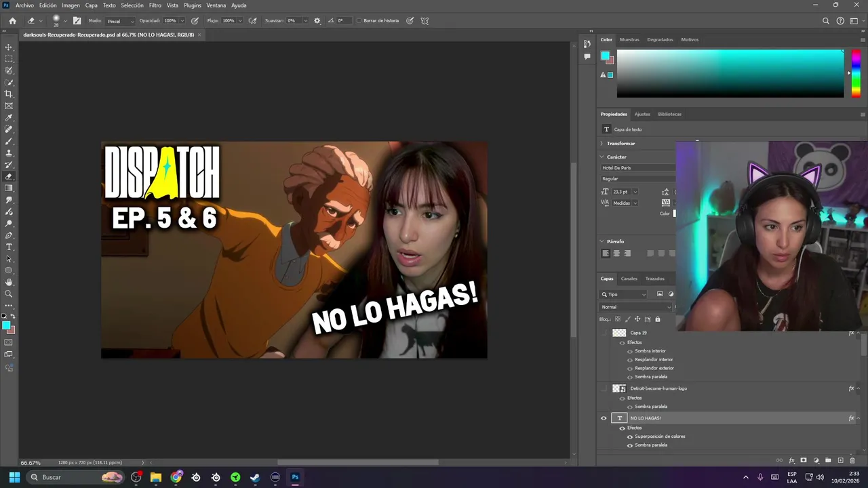The width and height of the screenshot is (868, 488).
Task: Select the Pen tool
Action: (9, 235)
